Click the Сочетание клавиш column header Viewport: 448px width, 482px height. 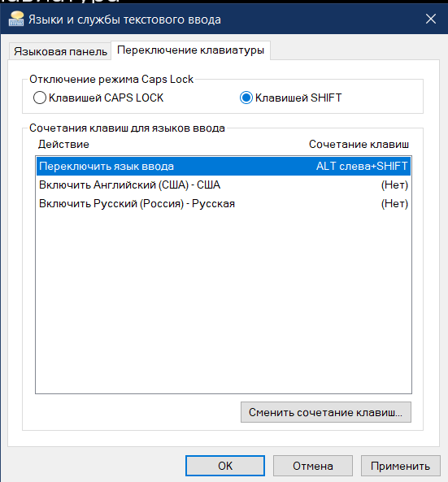[x=359, y=144]
